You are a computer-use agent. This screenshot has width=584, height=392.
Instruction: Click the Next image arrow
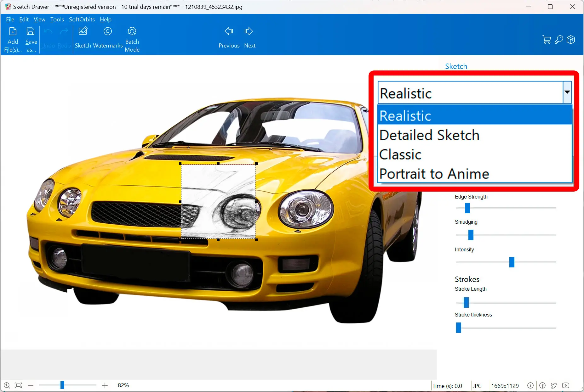249,31
